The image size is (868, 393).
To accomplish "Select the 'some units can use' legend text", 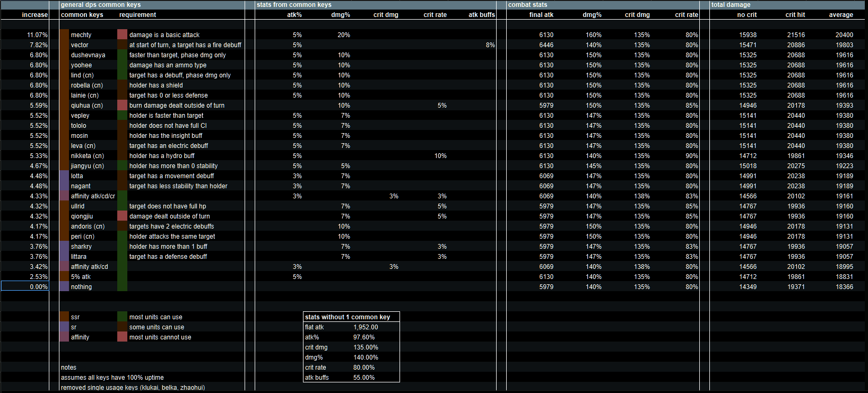I will pos(157,327).
